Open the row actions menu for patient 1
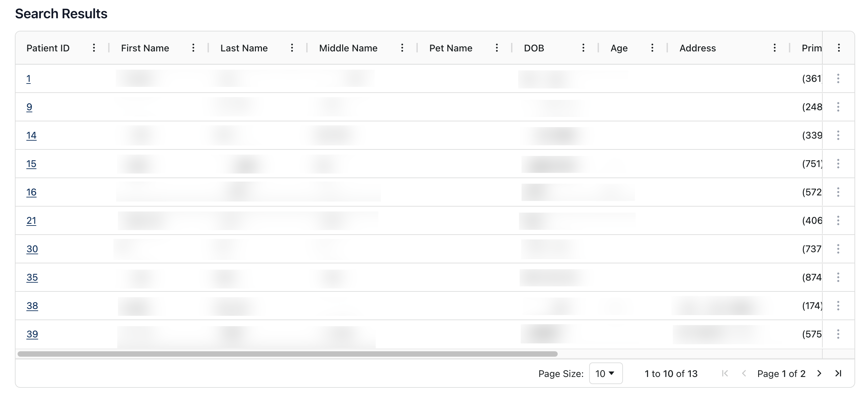The image size is (868, 402). pyautogui.click(x=838, y=79)
